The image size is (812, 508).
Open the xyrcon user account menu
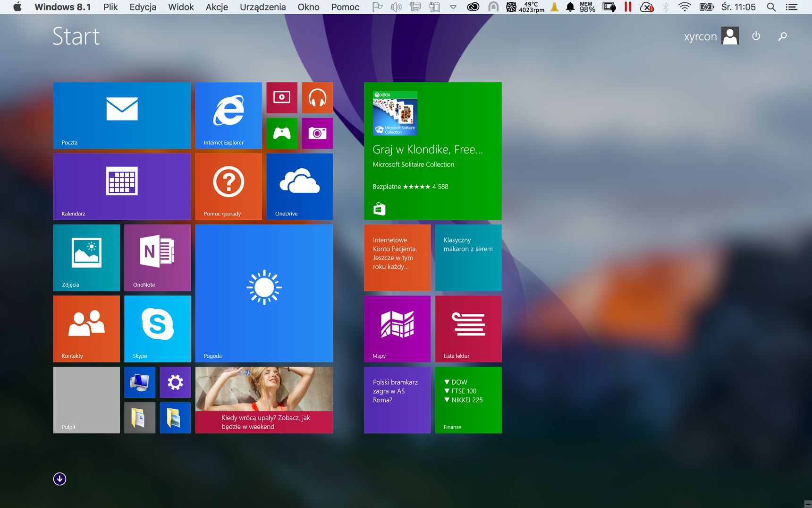point(711,36)
